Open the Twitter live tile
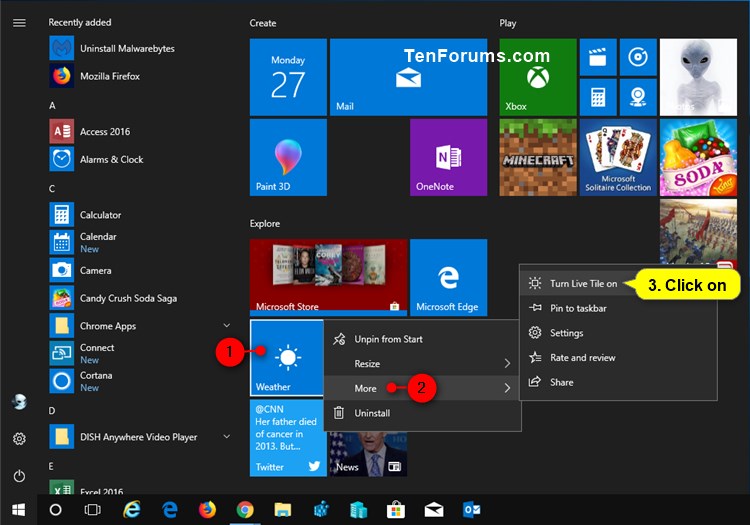This screenshot has height=525, width=750. (288, 438)
